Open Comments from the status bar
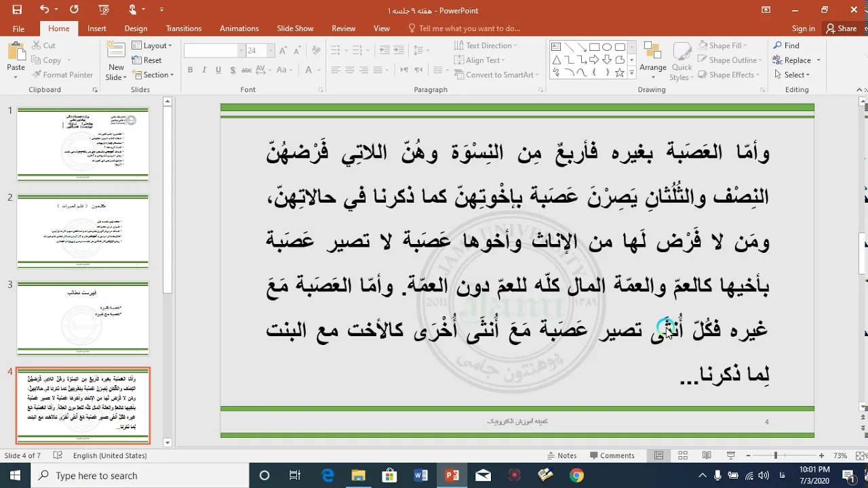The height and width of the screenshot is (488, 868). pyautogui.click(x=611, y=455)
